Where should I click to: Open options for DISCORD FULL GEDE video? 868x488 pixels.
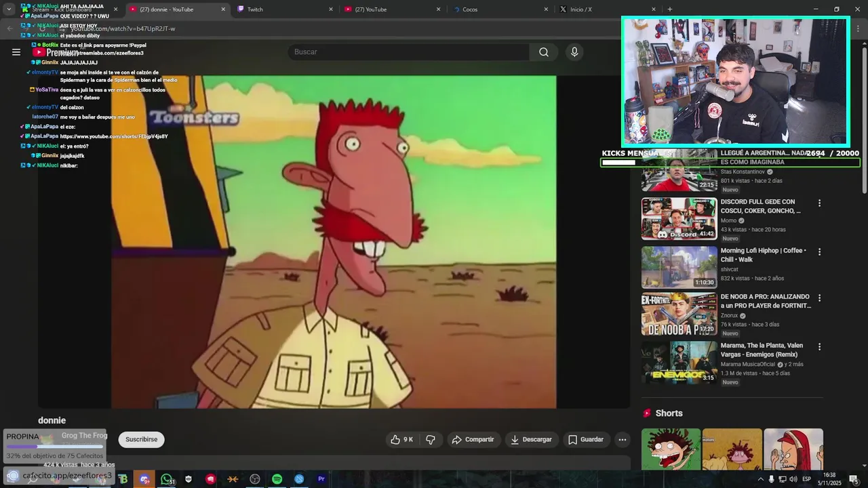819,203
